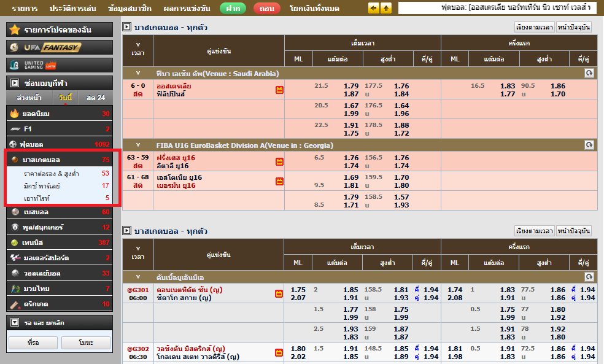Collapse the ดับเบิ้ลยูเอ็นบีเอ league section
The width and height of the screenshot is (604, 364).
click(137, 277)
